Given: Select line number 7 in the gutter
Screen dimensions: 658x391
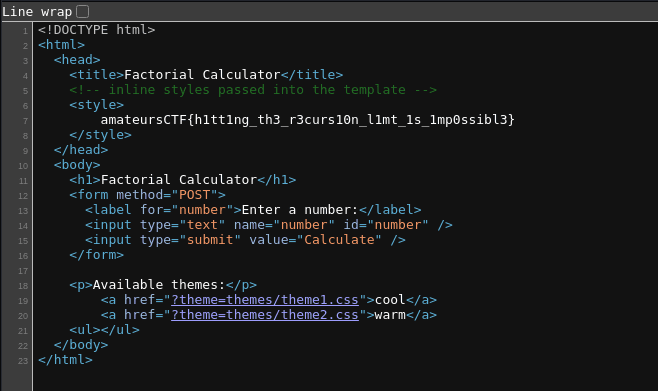Looking at the screenshot, I should [26, 121].
